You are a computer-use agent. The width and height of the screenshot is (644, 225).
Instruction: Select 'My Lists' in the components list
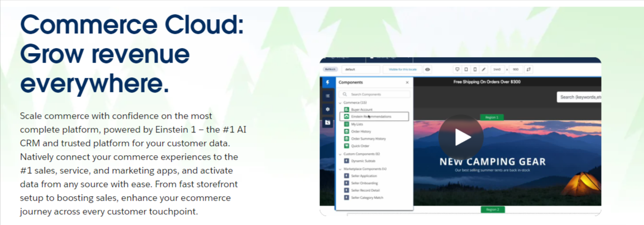pyautogui.click(x=357, y=124)
